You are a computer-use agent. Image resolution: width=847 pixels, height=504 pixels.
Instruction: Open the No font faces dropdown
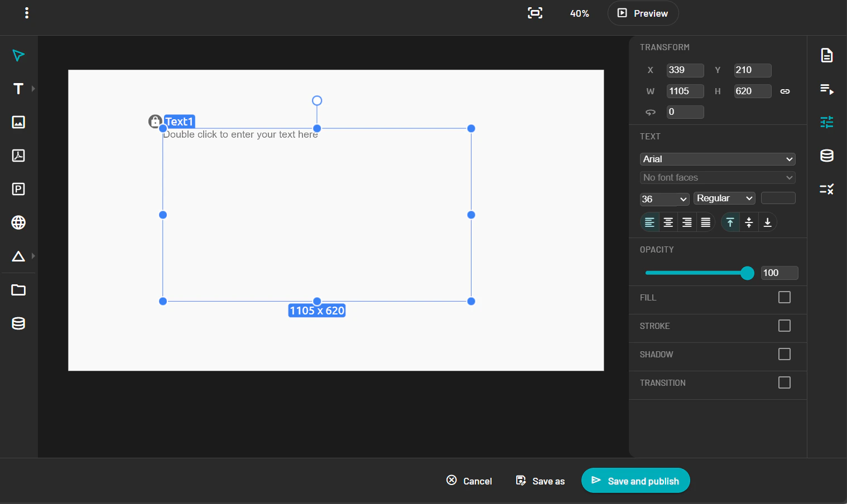click(x=718, y=177)
